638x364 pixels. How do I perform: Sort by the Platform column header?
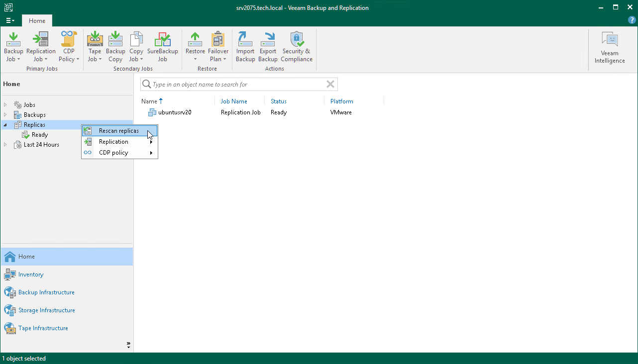pyautogui.click(x=342, y=101)
